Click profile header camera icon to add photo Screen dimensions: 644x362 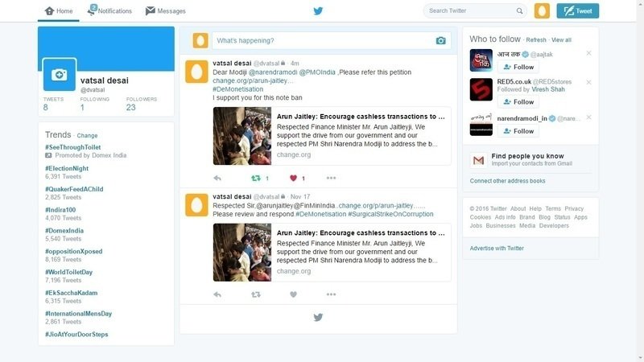click(59, 75)
